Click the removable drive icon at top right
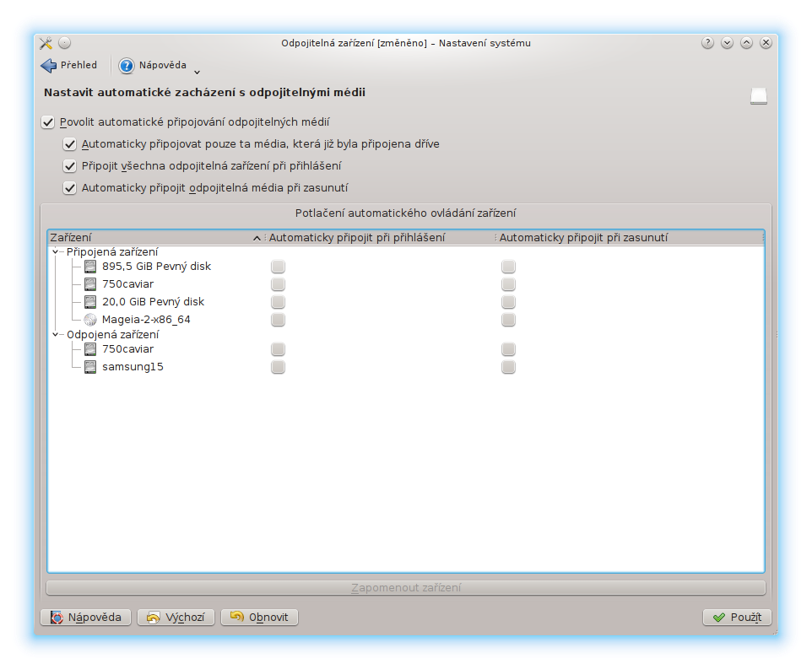812x669 pixels. pos(759,96)
